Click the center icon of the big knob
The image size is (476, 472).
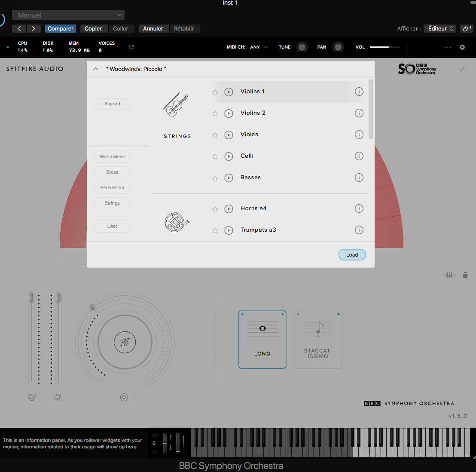click(125, 342)
